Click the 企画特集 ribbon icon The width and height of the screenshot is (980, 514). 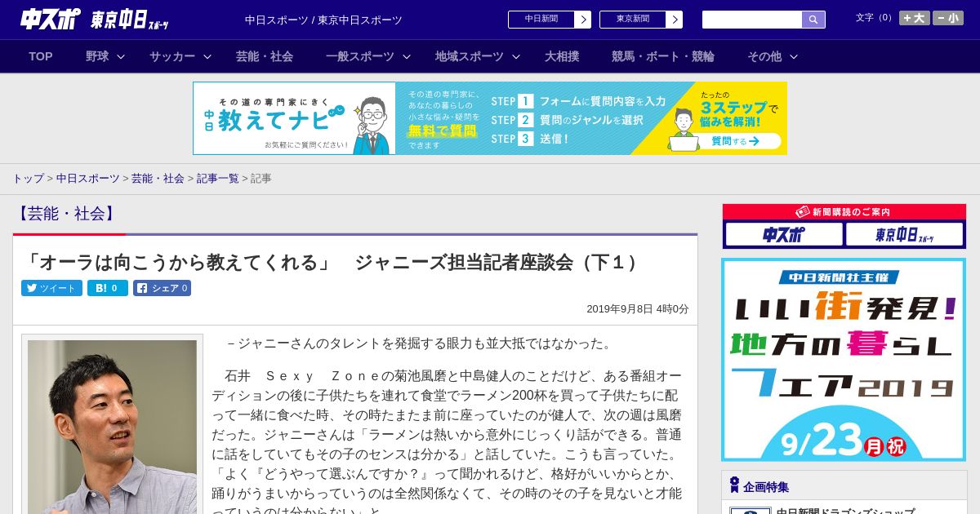734,485
